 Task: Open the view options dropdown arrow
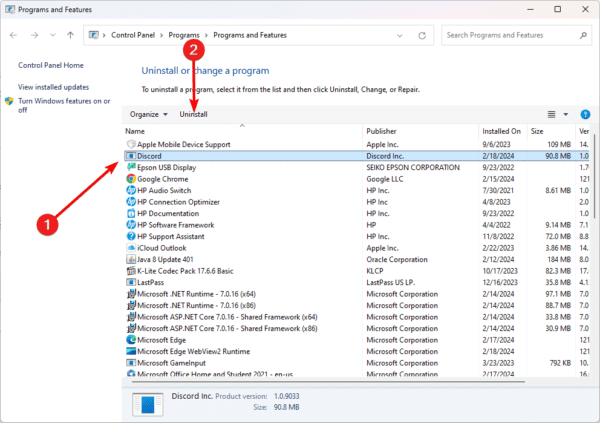(x=566, y=114)
